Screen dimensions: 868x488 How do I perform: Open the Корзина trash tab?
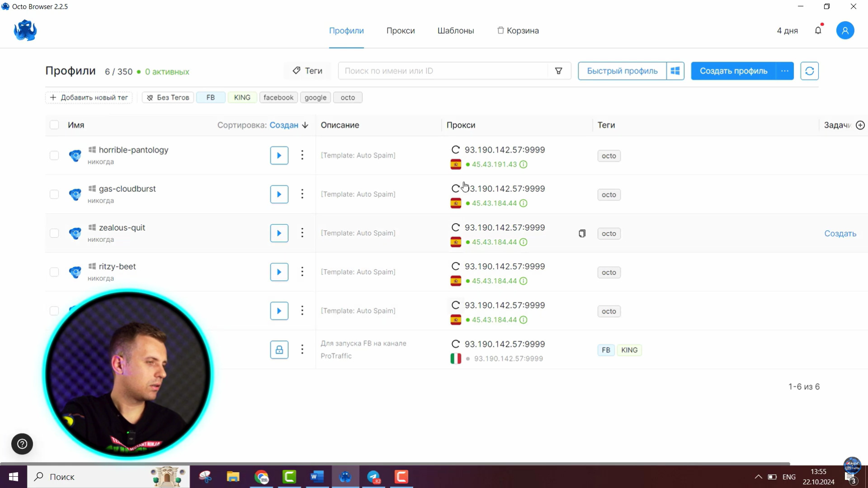(518, 31)
